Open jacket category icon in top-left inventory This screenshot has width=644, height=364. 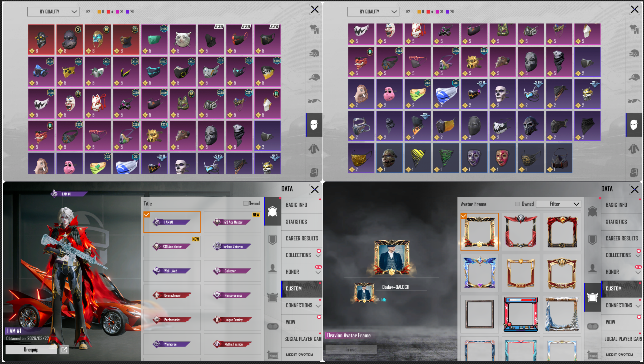click(314, 149)
